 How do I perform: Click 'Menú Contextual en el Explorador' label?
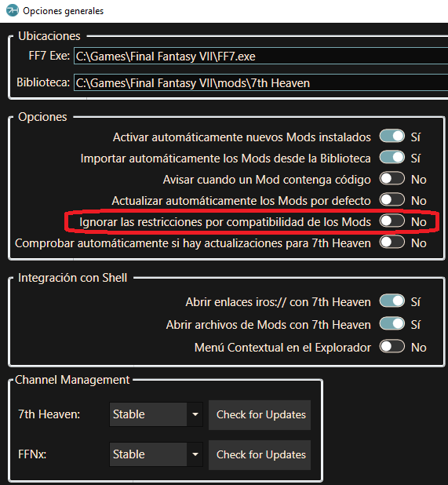[x=282, y=348]
